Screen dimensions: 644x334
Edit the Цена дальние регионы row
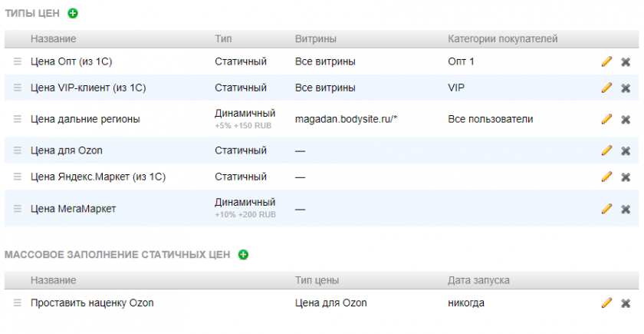[606, 119]
